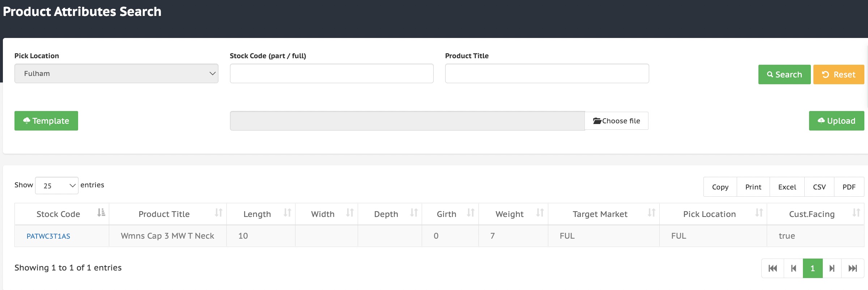Screen dimensions: 868x290
Task: Focus the Stock Code input field
Action: tap(332, 73)
